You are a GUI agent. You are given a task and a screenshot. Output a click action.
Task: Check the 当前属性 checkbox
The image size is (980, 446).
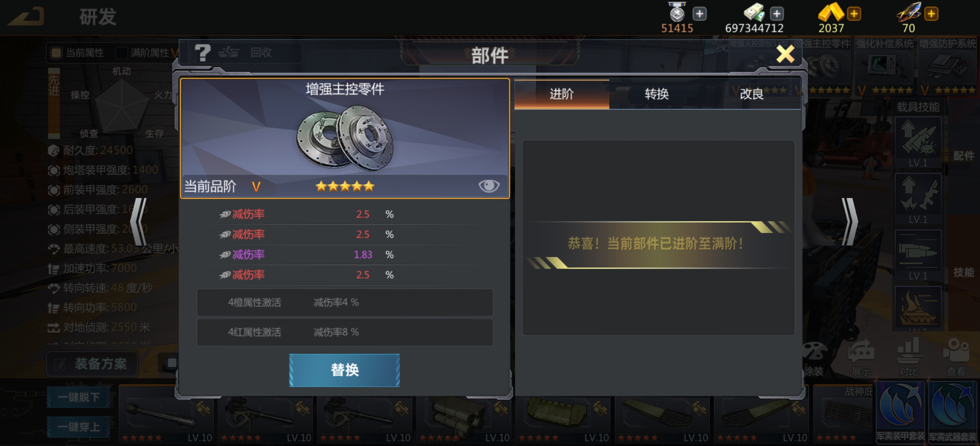click(56, 53)
